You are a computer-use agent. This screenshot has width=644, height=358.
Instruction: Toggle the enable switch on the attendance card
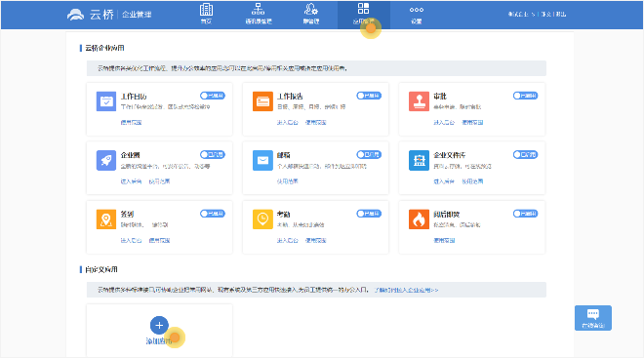pos(369,214)
